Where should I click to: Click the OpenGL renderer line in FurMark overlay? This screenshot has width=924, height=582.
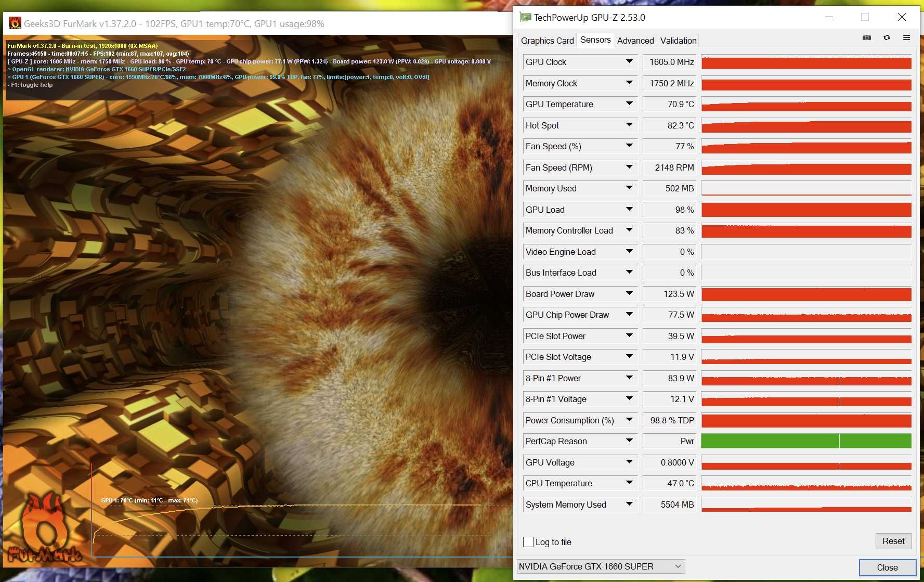pyautogui.click(x=97, y=69)
